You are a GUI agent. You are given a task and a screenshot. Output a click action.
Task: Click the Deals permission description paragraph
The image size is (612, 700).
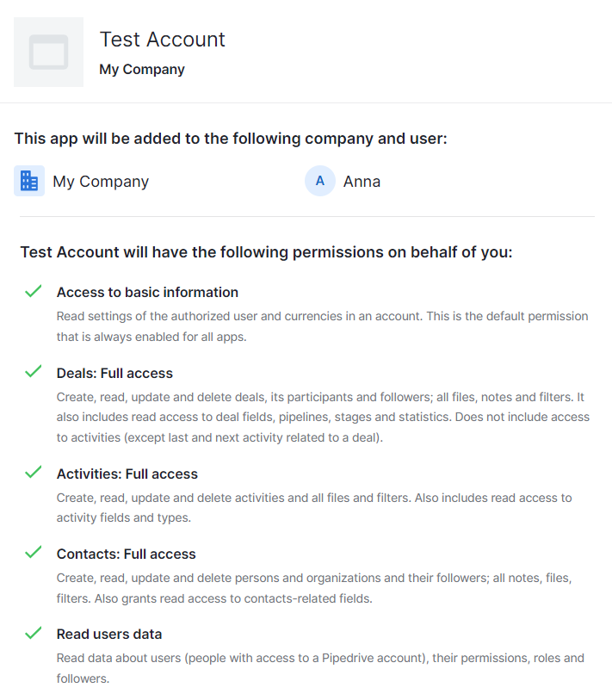[x=323, y=417]
